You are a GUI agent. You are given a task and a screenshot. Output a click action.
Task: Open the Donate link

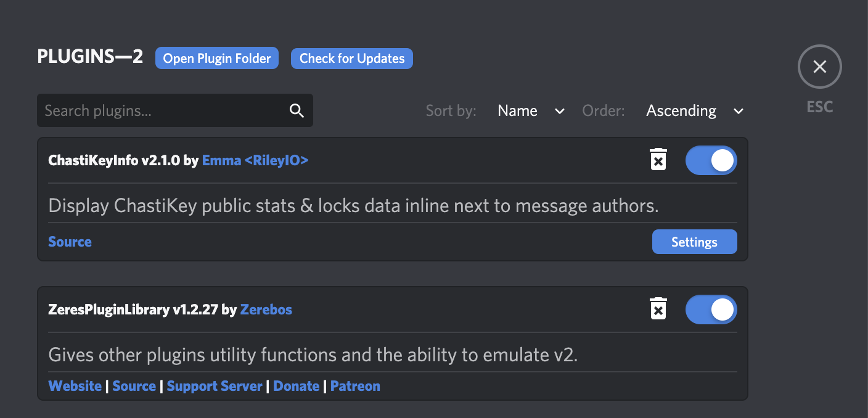click(x=296, y=386)
